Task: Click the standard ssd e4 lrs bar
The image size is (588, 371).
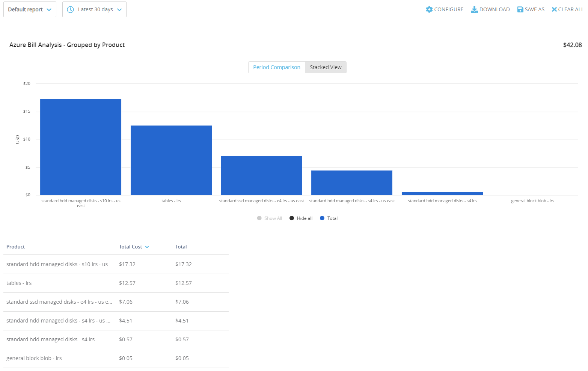Action: pos(262,176)
